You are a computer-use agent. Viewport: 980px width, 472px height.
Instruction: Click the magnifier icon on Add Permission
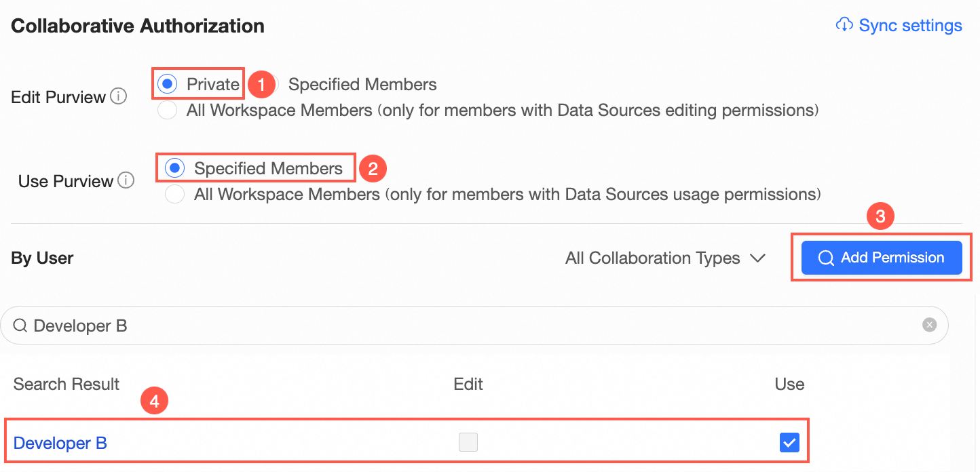tap(825, 258)
